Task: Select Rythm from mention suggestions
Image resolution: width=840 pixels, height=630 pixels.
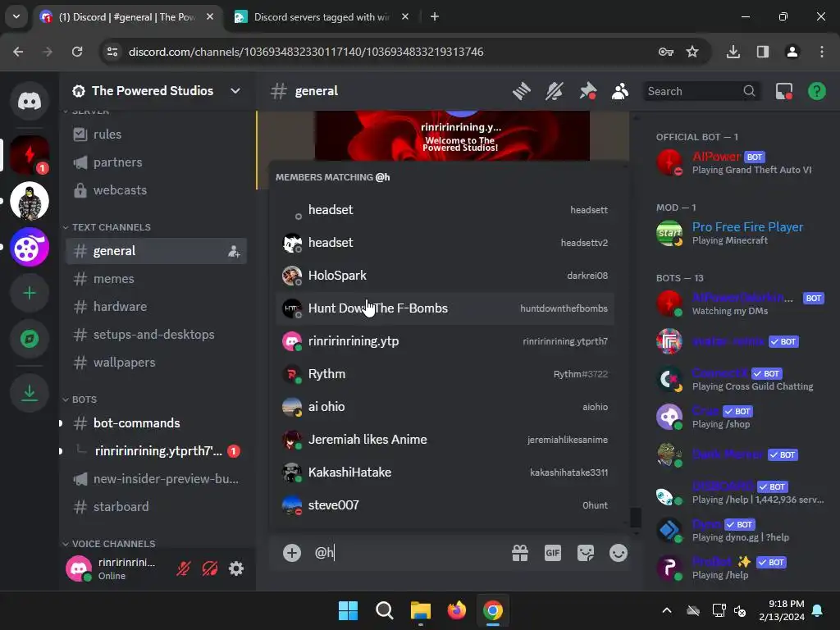Action: point(445,374)
